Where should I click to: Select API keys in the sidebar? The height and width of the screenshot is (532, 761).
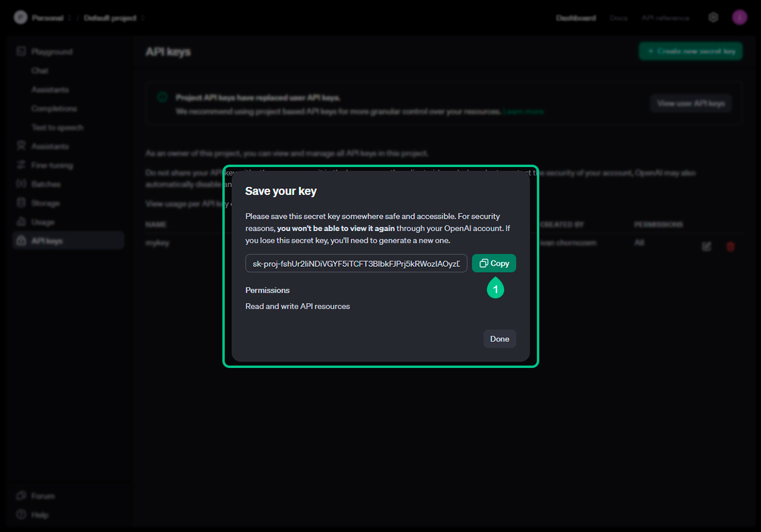68,241
